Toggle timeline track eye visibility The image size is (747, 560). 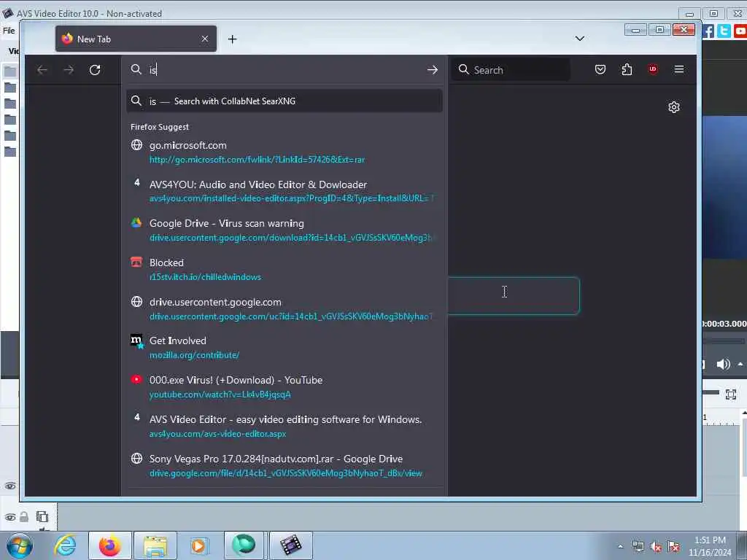(x=10, y=486)
